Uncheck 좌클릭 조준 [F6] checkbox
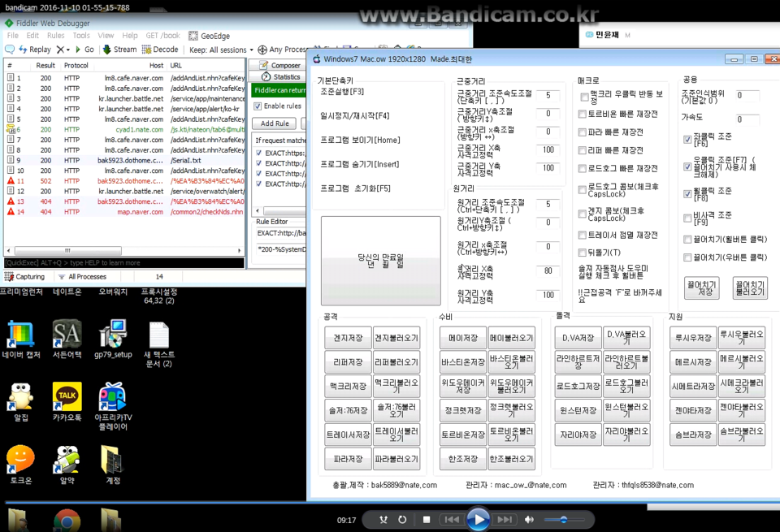This screenshot has width=780, height=532. click(x=687, y=139)
